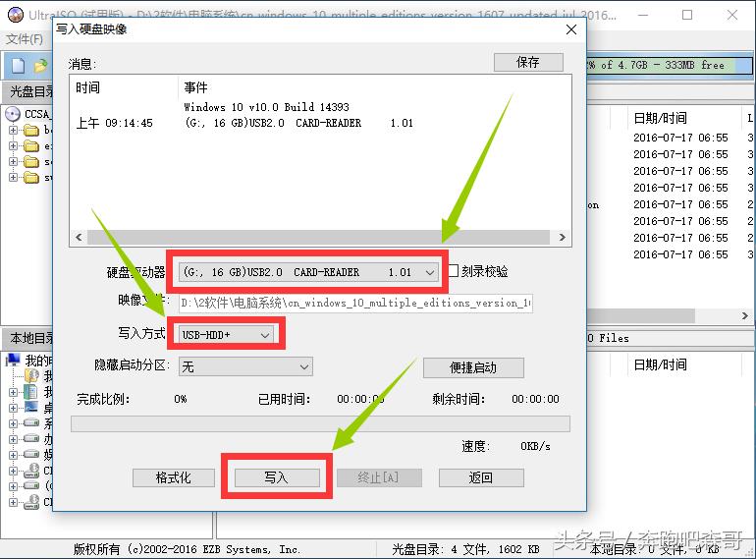Image resolution: width=756 pixels, height=559 pixels.
Task: Click the 格式化 button
Action: click(x=174, y=477)
